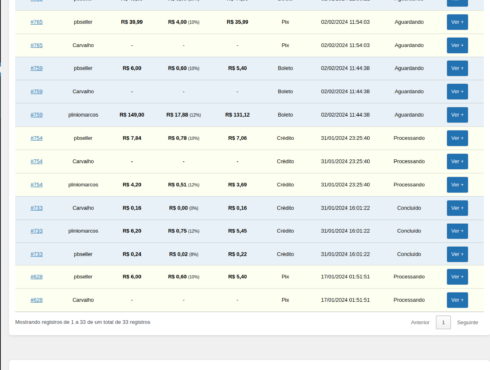Follow link #754 in Carvalho row
The height and width of the screenshot is (370, 490).
37,162
